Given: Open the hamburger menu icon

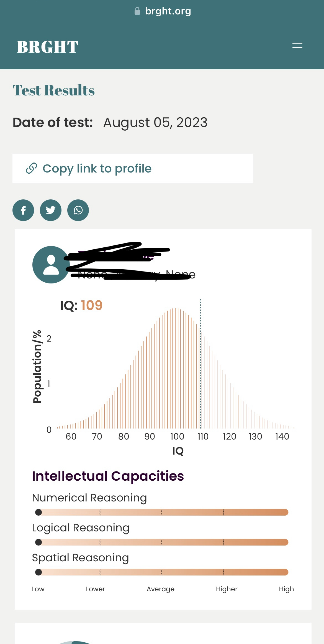Looking at the screenshot, I should pos(297,45).
